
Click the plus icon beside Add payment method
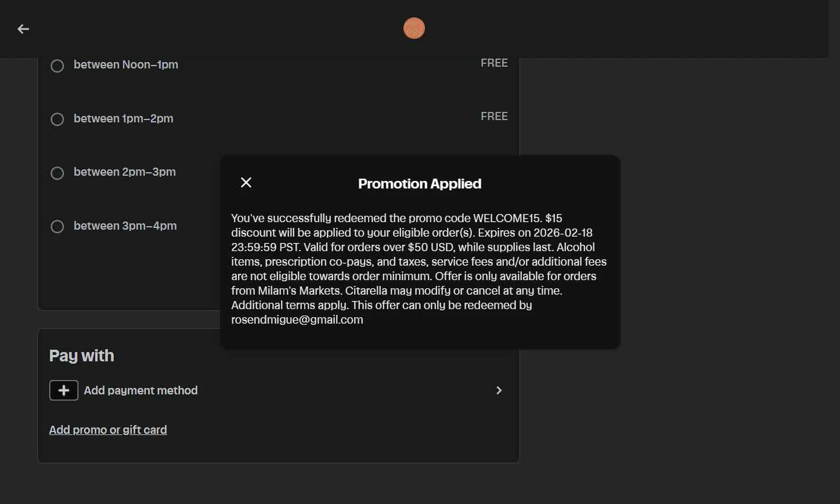coord(64,390)
